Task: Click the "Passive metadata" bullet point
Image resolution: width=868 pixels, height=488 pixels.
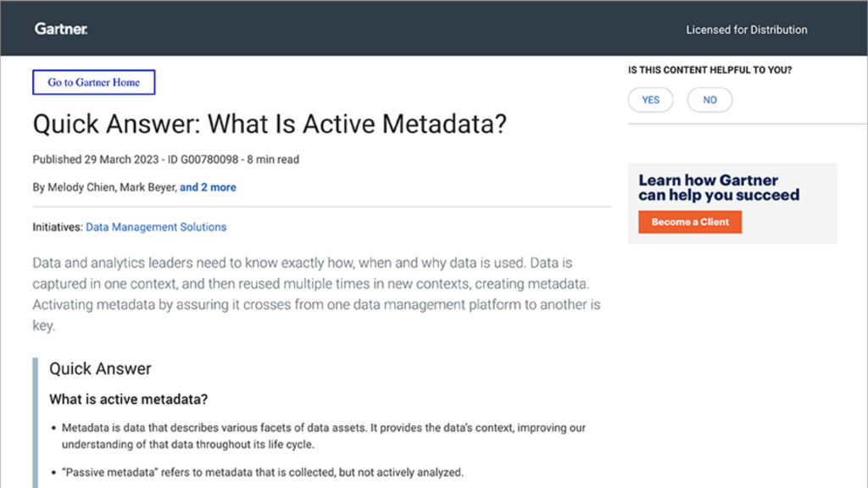Action: pos(263,472)
